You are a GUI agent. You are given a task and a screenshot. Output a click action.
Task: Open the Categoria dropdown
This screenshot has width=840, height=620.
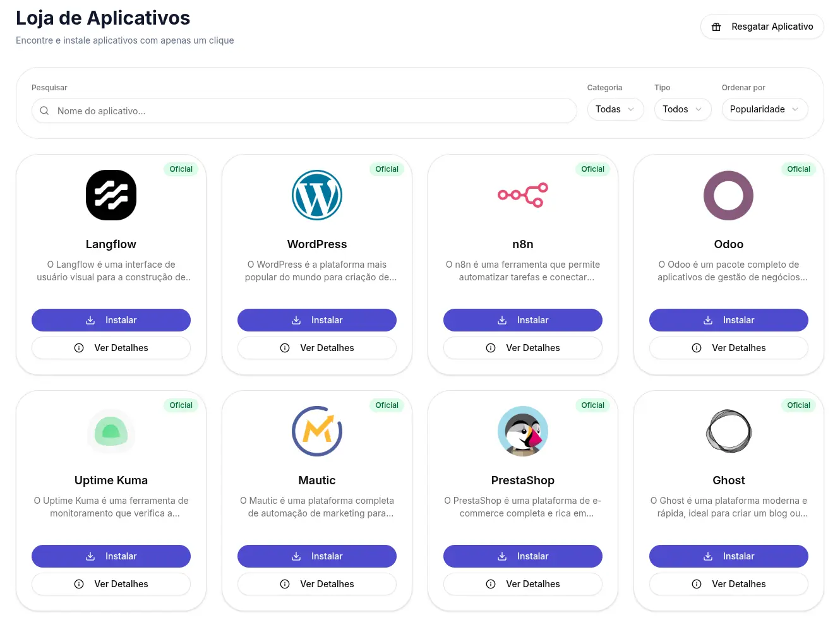coord(615,109)
